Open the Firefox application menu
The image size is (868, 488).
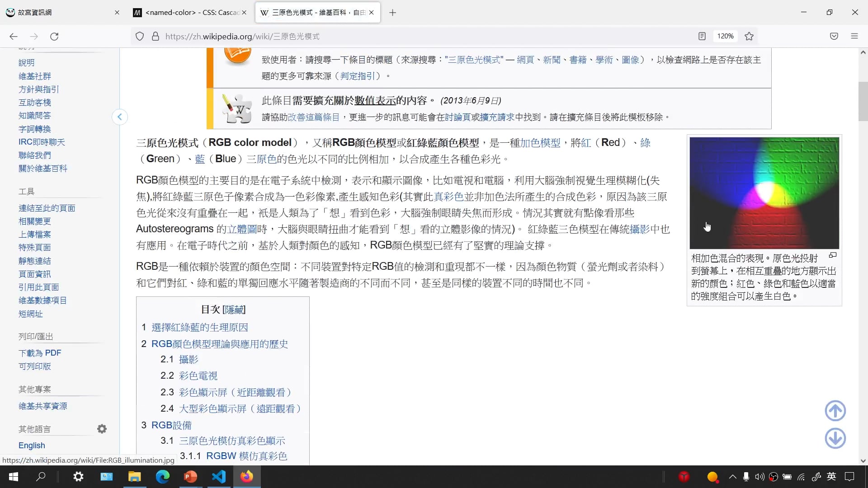pos(855,36)
